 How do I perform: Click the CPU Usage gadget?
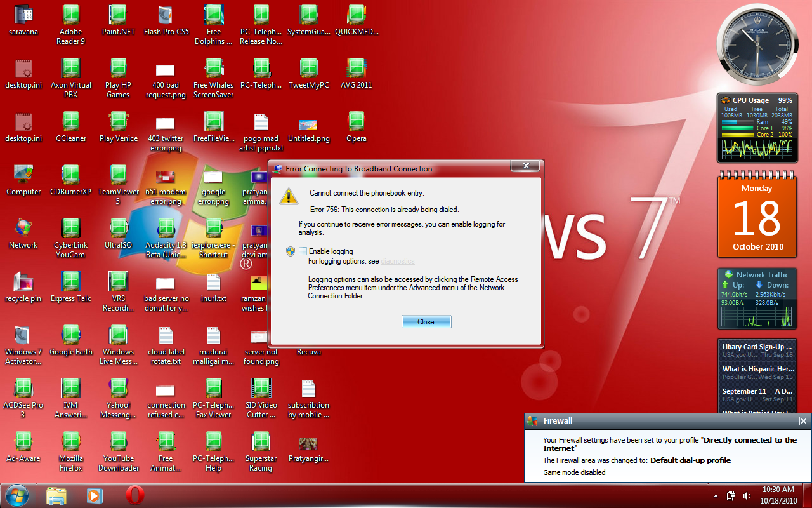click(757, 128)
